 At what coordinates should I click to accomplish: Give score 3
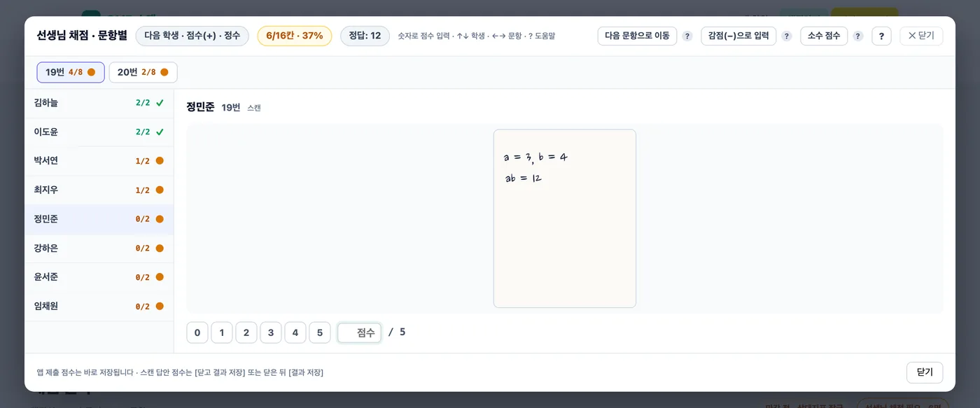coord(271,332)
